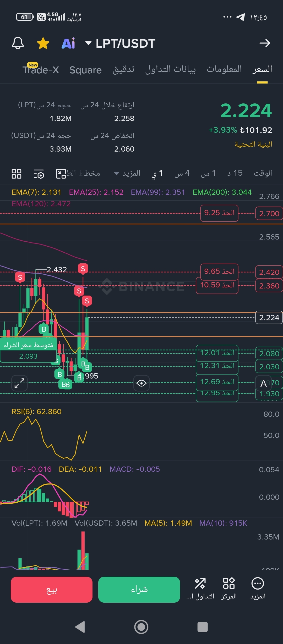Toggle the favorite star for LPT/USDT
Viewport: 283px width, 644px height.
coord(43,43)
